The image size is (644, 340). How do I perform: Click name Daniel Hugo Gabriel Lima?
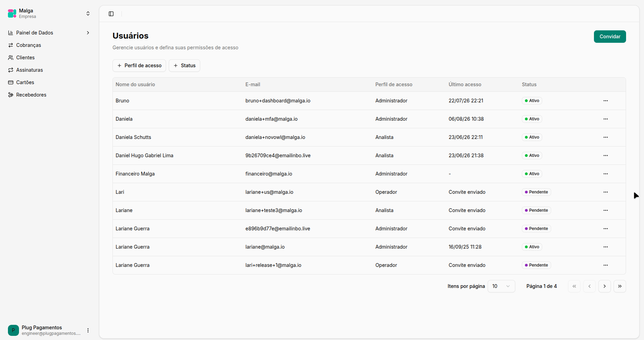144,156
